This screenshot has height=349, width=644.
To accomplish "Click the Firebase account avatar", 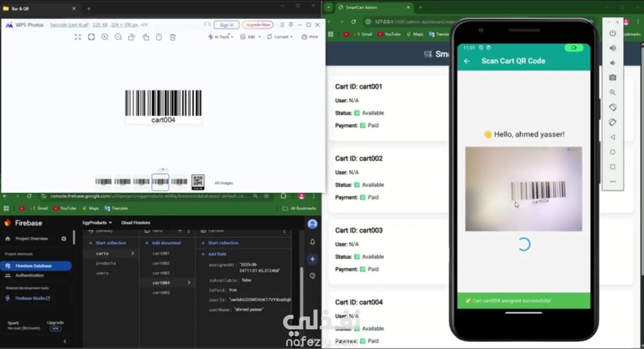I will 312,224.
